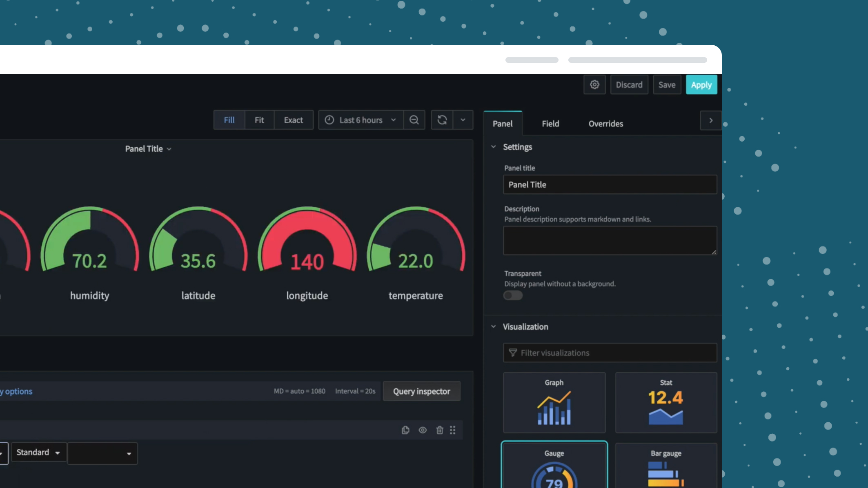Click the Filter visualizations search field
868x488 pixels.
tap(610, 353)
